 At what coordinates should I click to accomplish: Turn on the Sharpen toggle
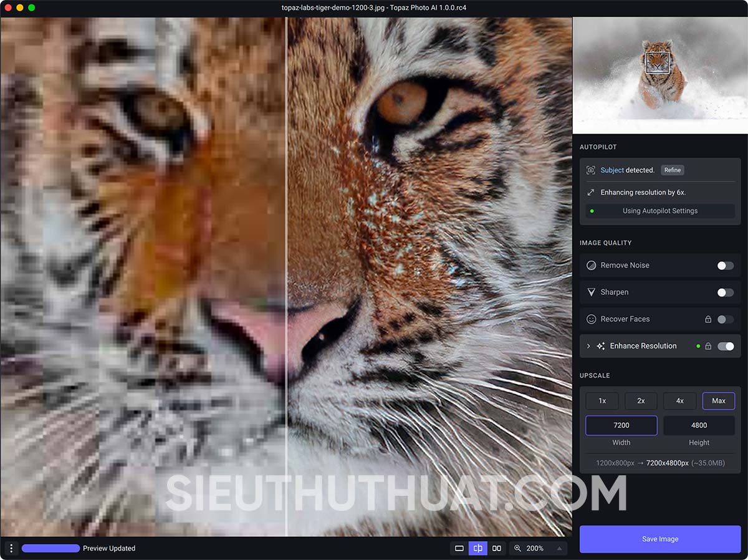pos(726,292)
